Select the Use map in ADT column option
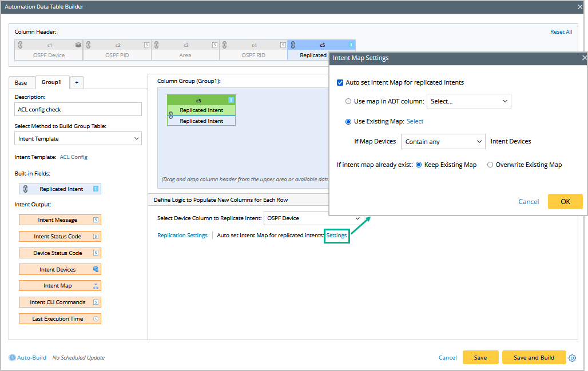The image size is (588, 371). click(x=348, y=101)
